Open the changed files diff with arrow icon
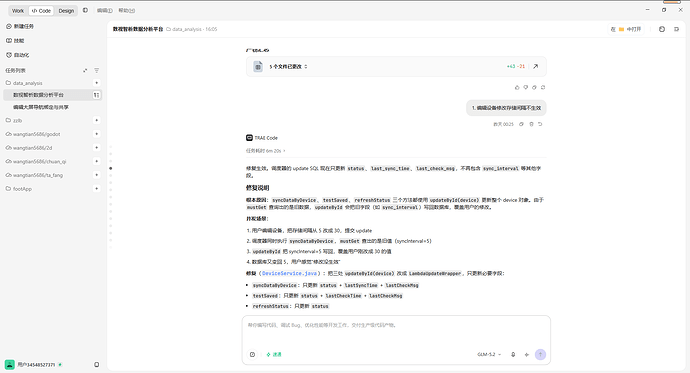This screenshot has height=373, width=690. [536, 66]
